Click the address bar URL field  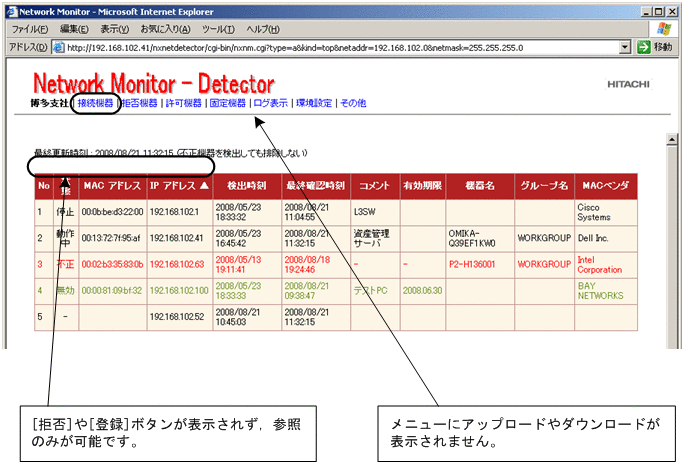342,47
